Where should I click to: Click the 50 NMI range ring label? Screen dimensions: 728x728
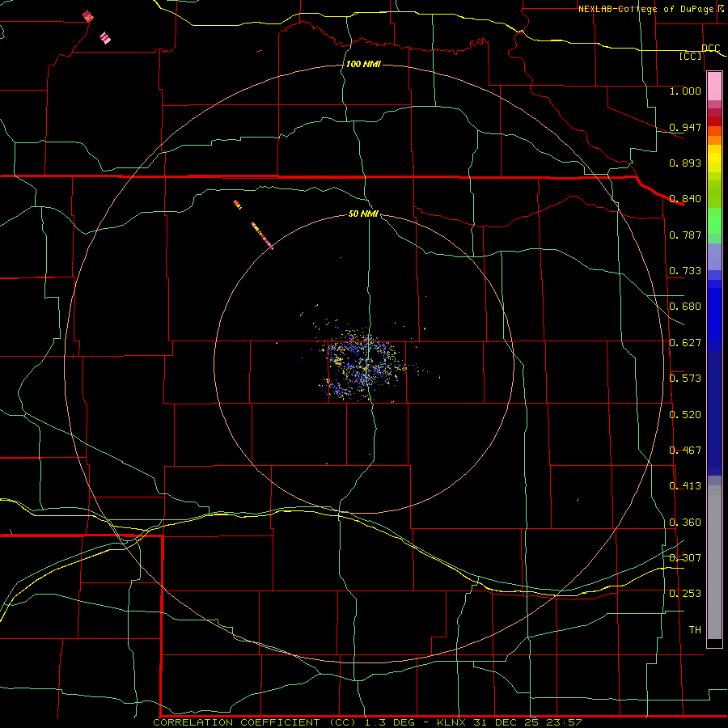[x=363, y=214]
